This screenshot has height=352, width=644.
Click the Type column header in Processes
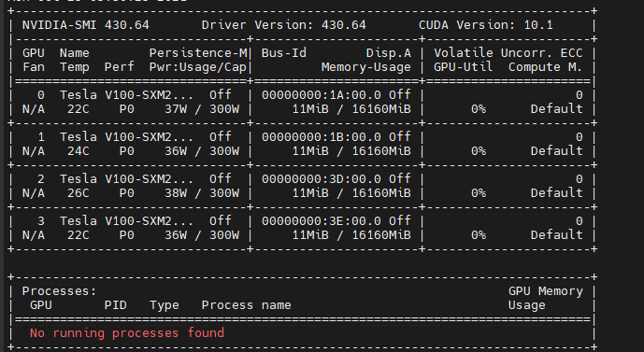coord(165,305)
